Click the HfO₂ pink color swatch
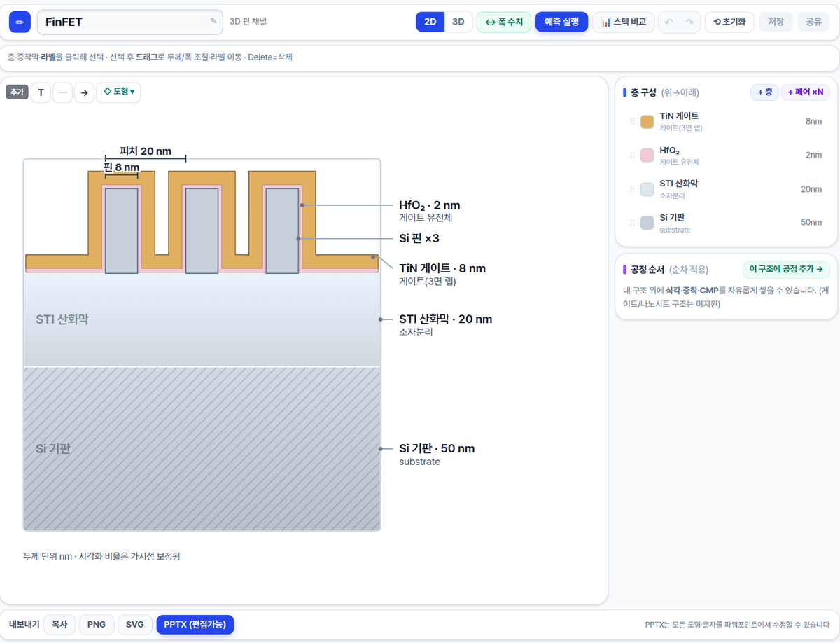 [x=647, y=155]
